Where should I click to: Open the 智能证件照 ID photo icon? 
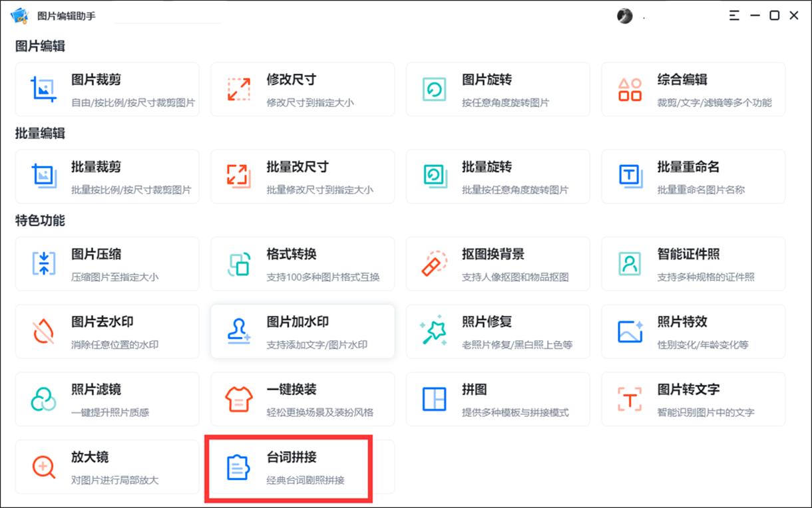(629, 264)
